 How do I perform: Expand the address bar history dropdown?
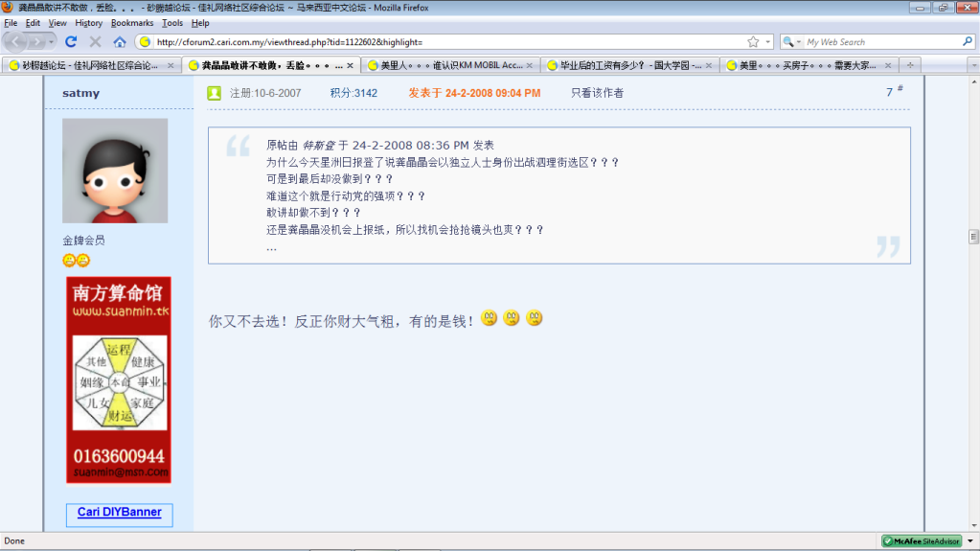767,42
